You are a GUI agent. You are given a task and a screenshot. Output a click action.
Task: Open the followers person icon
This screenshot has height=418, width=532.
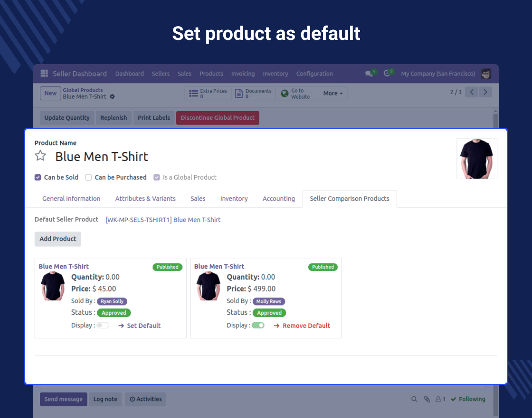coord(440,399)
